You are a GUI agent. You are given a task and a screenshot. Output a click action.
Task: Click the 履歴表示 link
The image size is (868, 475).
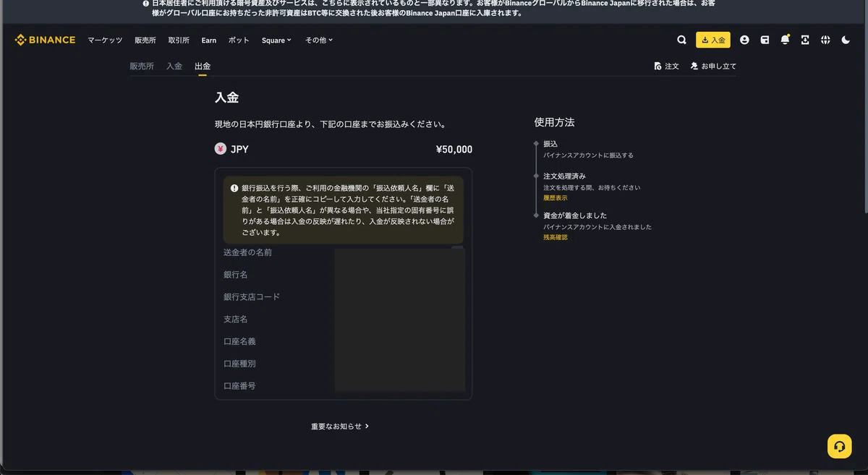tap(556, 198)
